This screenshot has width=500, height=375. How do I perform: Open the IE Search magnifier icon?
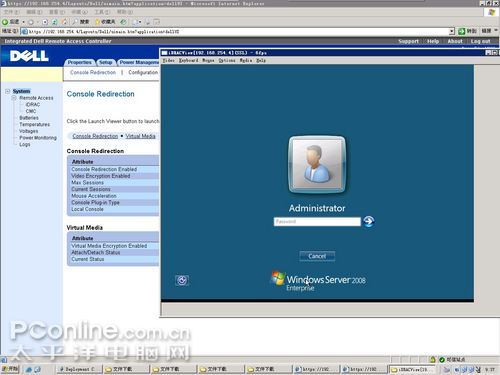pyautogui.click(x=75, y=22)
